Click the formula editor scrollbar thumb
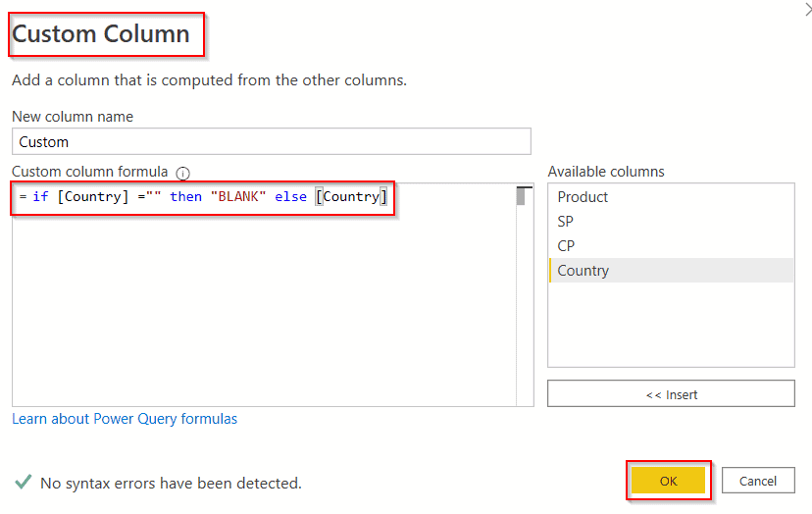The image size is (812, 514). (521, 196)
